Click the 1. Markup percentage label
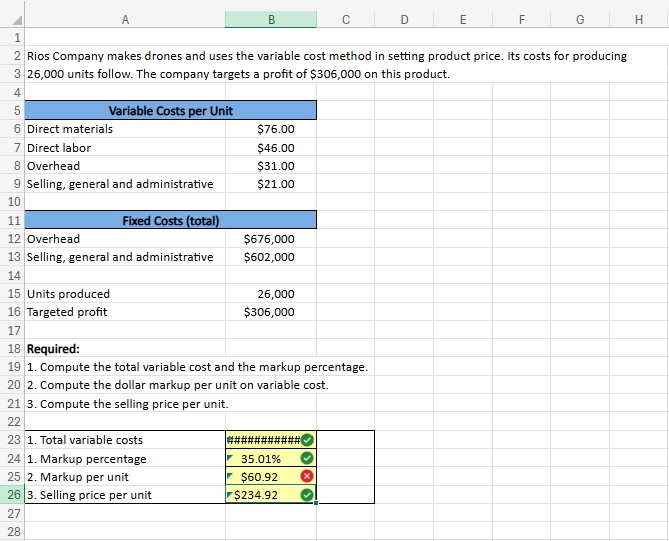669x541 pixels. [87, 459]
